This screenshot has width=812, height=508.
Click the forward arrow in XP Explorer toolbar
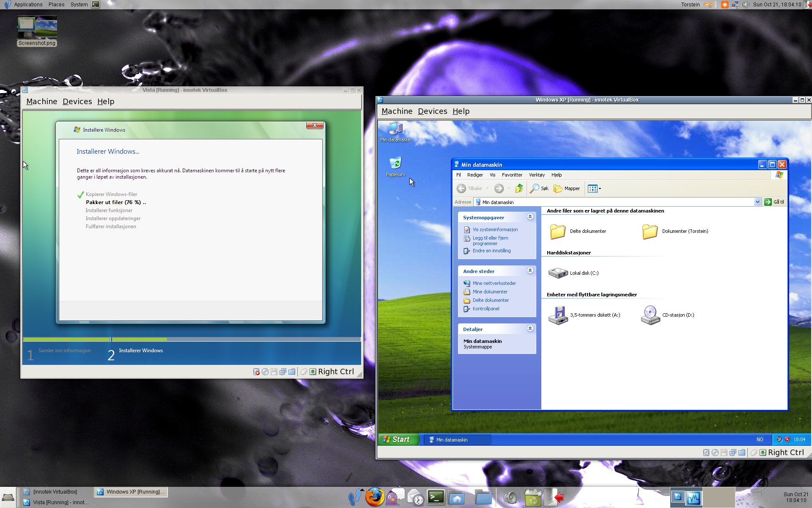pyautogui.click(x=499, y=188)
